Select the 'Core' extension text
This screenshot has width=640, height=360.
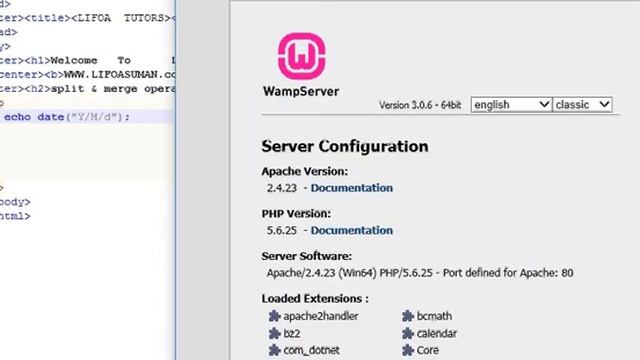click(x=428, y=351)
